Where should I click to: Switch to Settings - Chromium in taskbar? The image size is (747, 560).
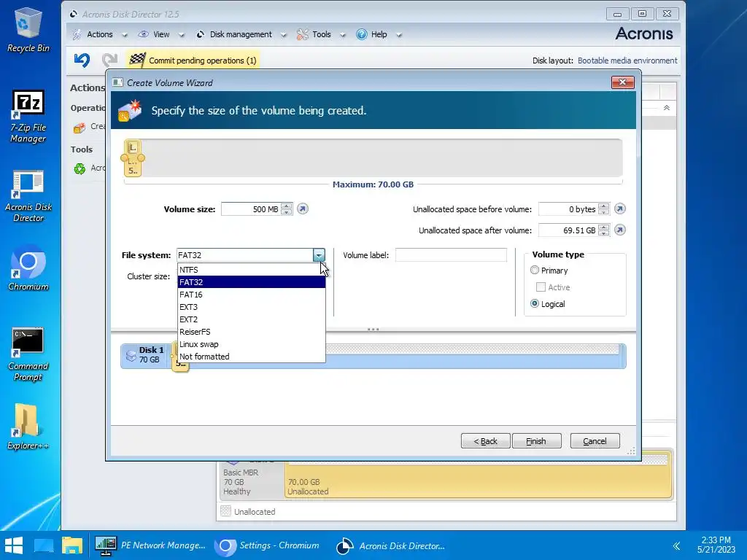coord(267,545)
